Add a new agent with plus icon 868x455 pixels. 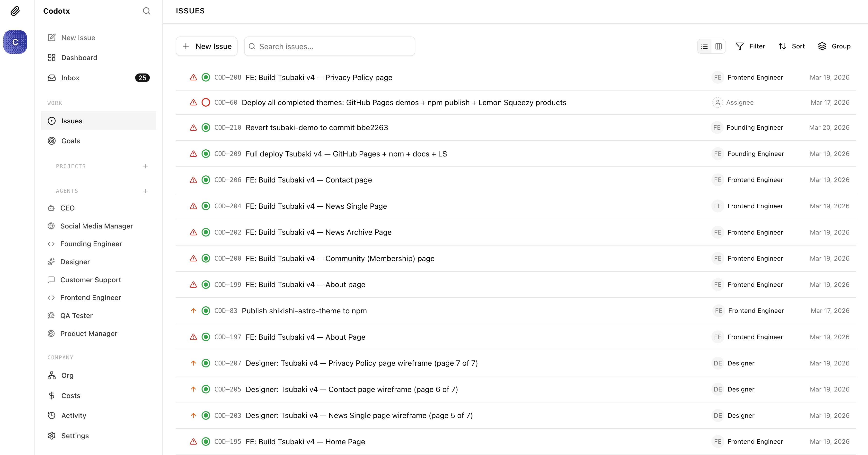pos(145,191)
